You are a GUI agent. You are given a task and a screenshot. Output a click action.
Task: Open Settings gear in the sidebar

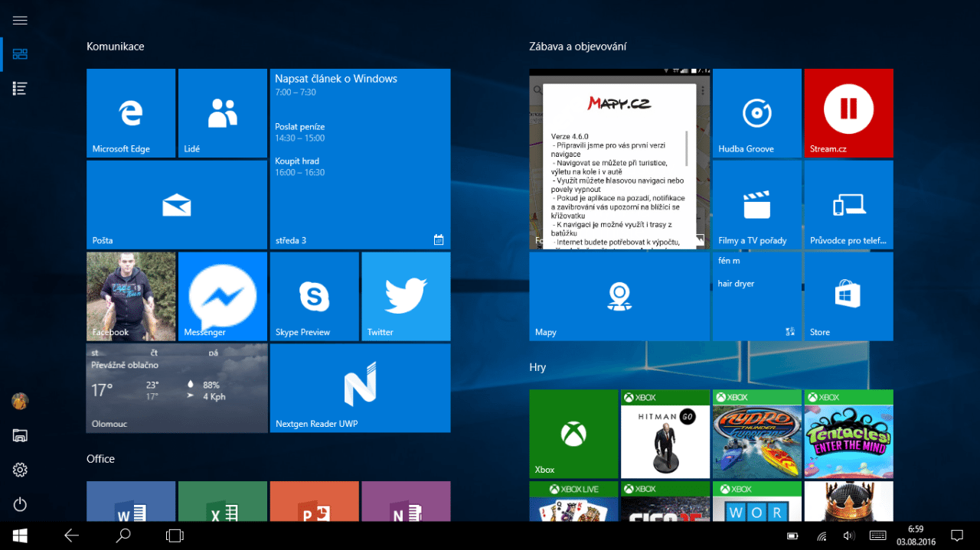pos(20,470)
